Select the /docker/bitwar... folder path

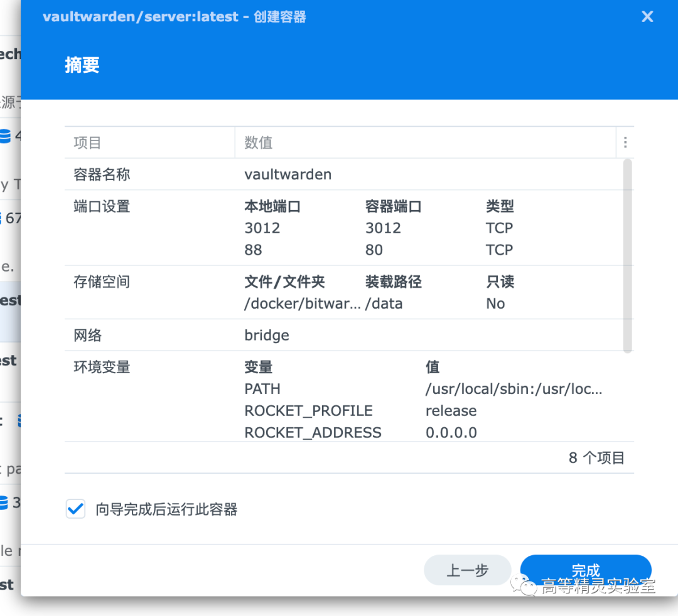tap(302, 304)
